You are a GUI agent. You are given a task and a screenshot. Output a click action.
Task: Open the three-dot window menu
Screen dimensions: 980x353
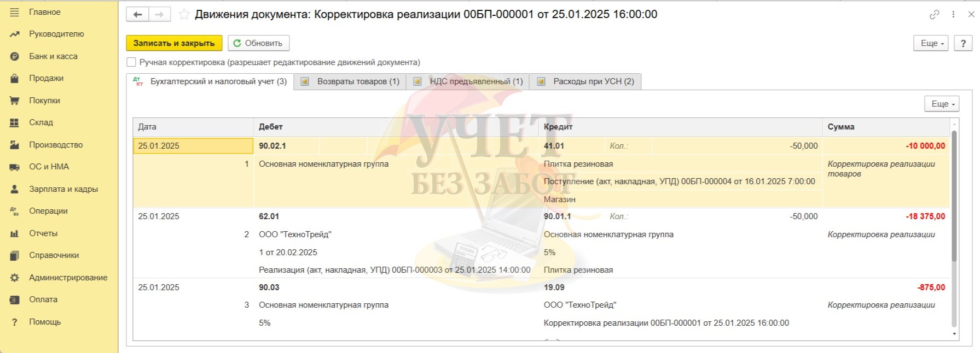[953, 15]
